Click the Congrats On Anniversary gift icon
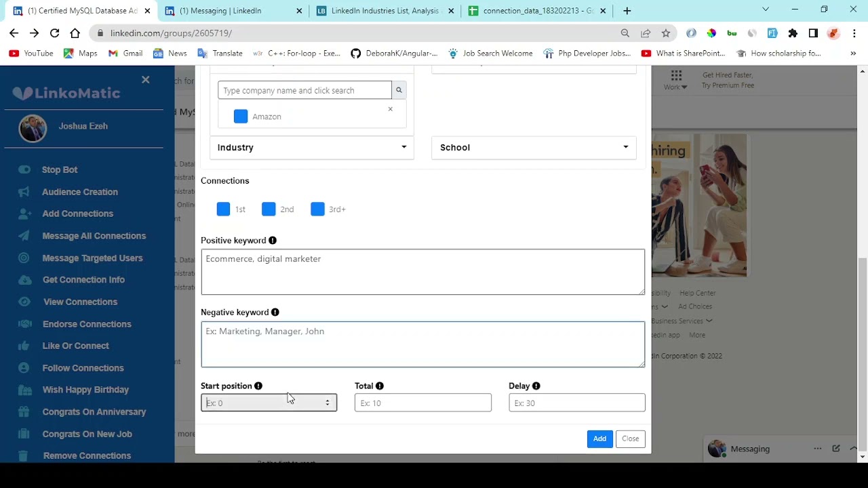Screen dimensions: 868x488 click(x=24, y=411)
